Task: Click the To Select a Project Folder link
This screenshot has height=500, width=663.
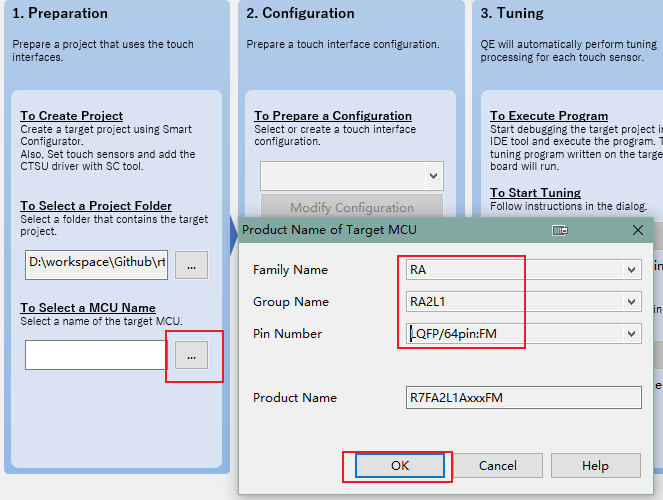Action: pyautogui.click(x=96, y=206)
